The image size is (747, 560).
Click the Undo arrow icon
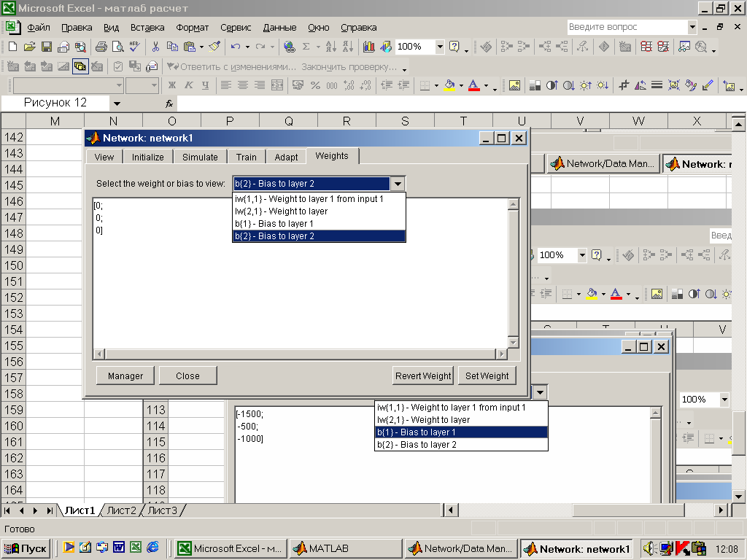[x=236, y=47]
